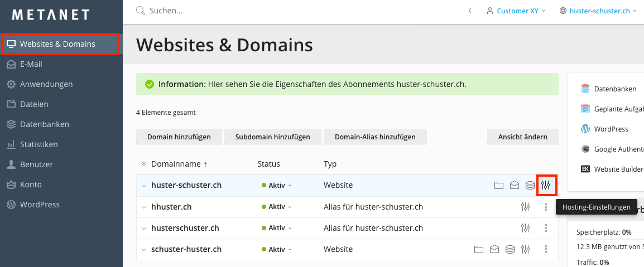
Task: Go to Datenbanken in the sidebar
Action: tap(44, 124)
